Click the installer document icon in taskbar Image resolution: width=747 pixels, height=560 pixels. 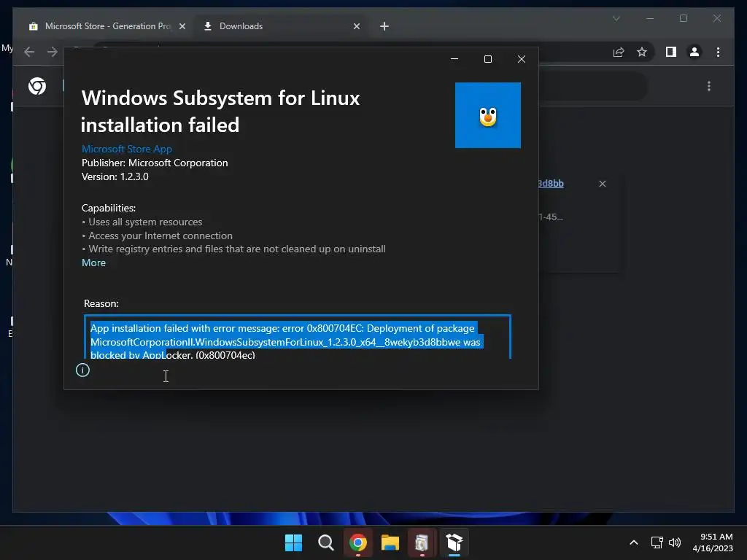click(422, 542)
